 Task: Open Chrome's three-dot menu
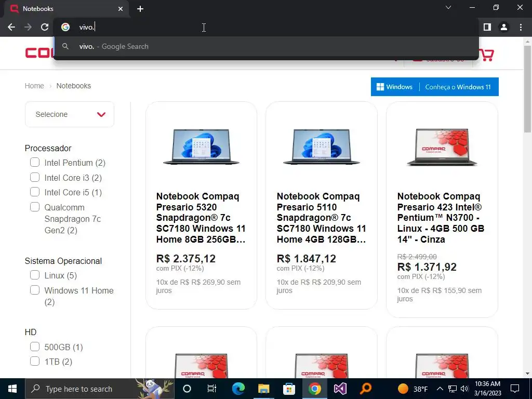pos(521,27)
